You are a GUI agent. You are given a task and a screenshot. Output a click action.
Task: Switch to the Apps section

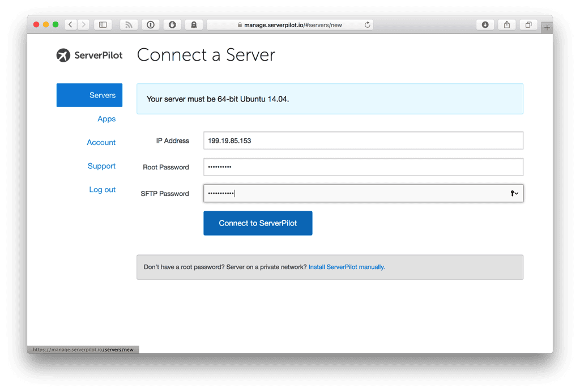(x=106, y=118)
